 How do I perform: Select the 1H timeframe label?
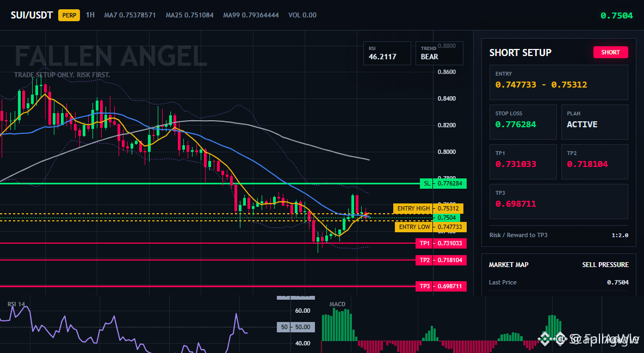[90, 15]
